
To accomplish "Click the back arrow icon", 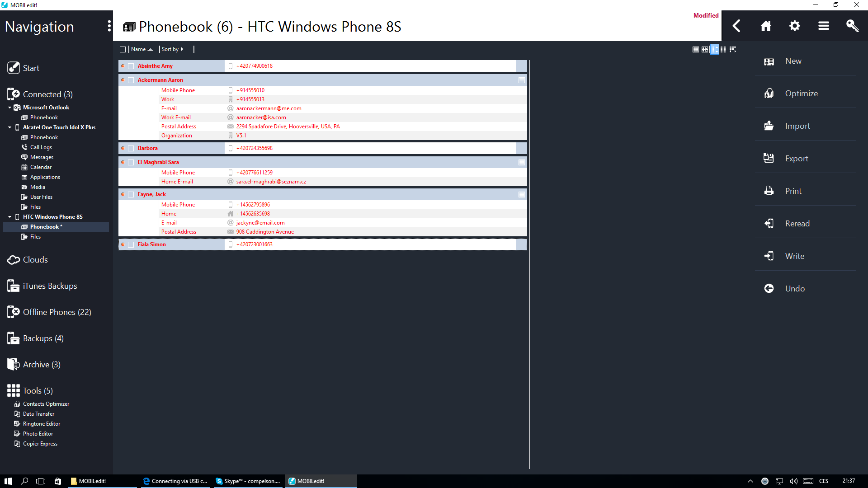I will click(736, 26).
